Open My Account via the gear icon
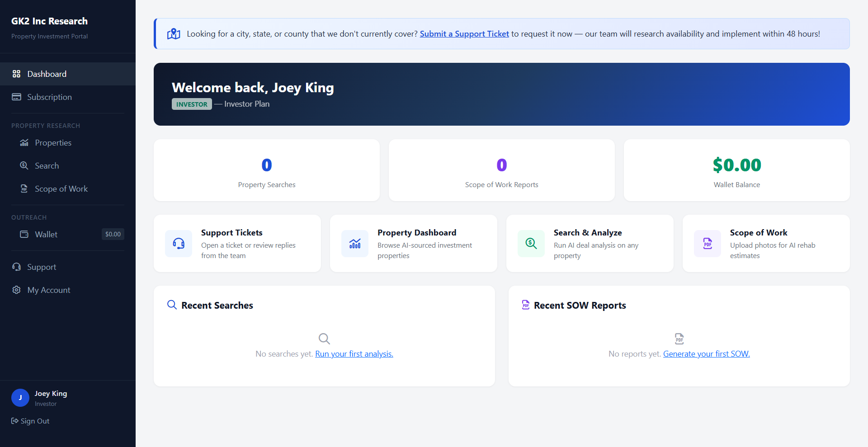 pos(16,290)
